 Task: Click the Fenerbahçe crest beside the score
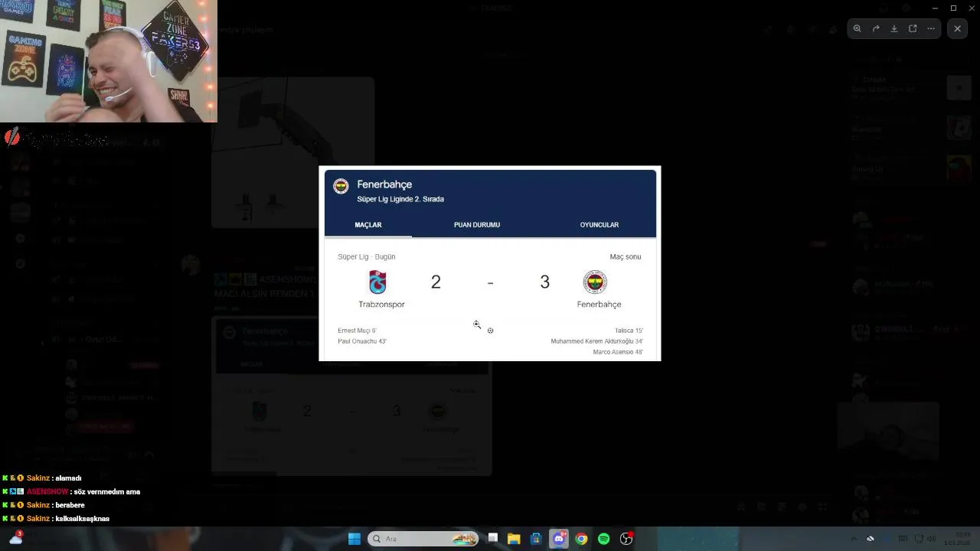[595, 282]
